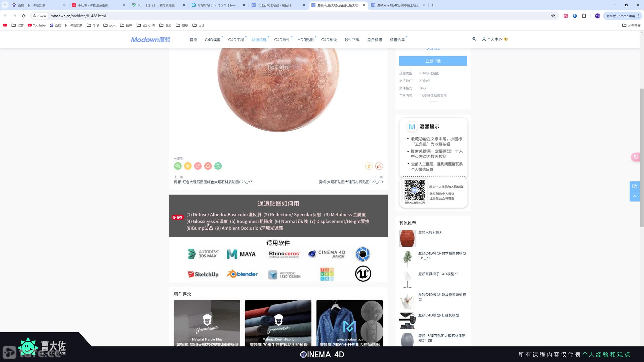The width and height of the screenshot is (644, 362).
Task: Click the scroll-to-top arrow on right edge
Action: tap(635, 196)
